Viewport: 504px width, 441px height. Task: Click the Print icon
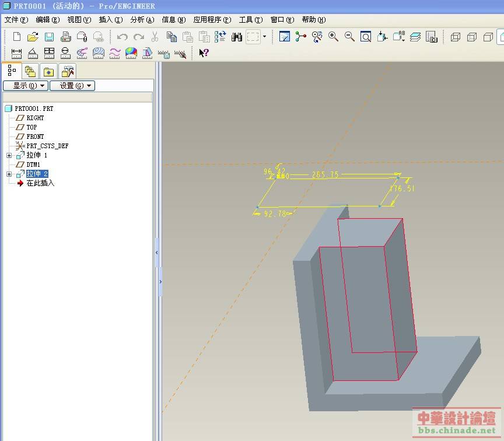coord(66,37)
